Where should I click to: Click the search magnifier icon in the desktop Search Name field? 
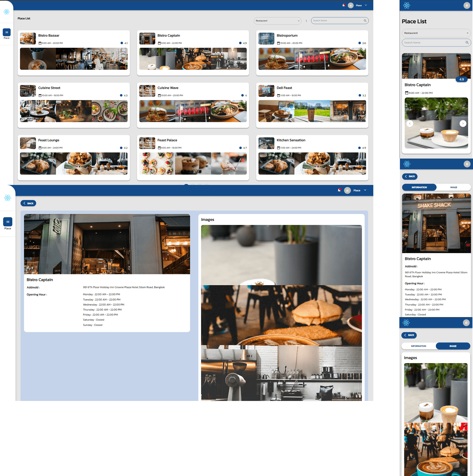(x=365, y=21)
